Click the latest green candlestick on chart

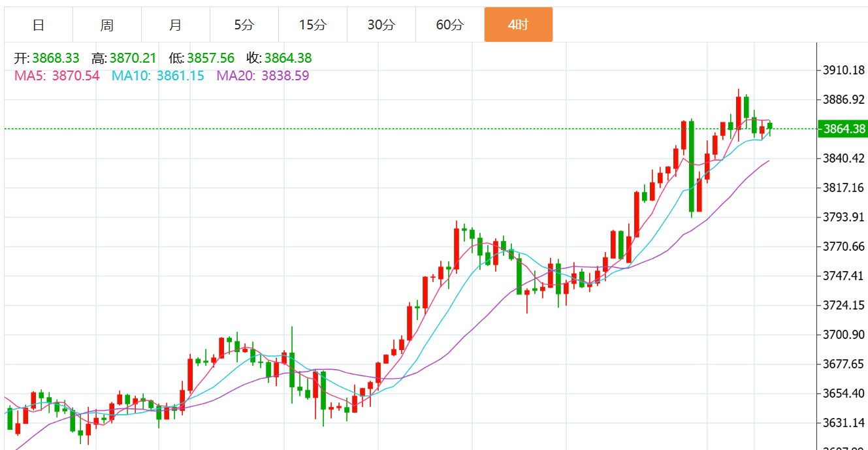click(x=770, y=127)
